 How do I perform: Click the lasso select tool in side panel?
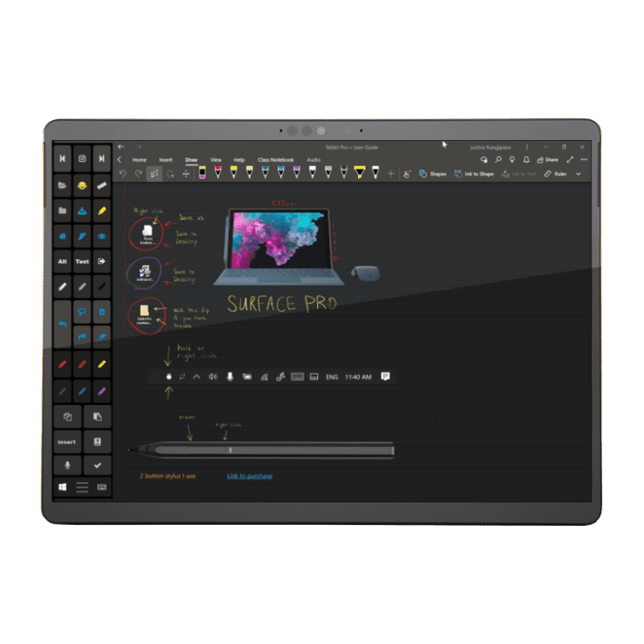(x=82, y=312)
